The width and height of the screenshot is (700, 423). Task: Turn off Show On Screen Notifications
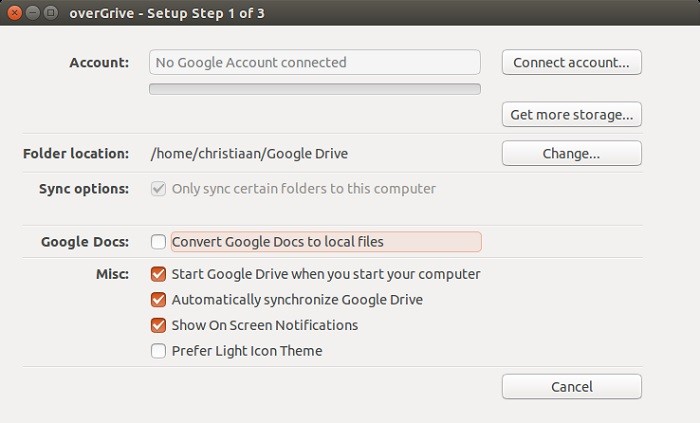[x=158, y=325]
